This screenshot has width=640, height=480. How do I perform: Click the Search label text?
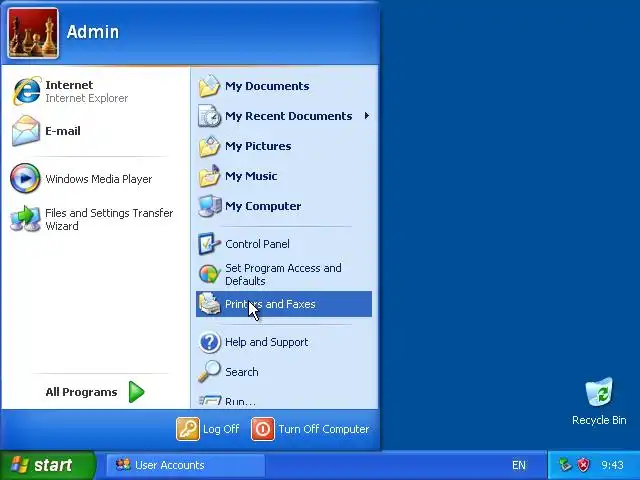tap(242, 372)
